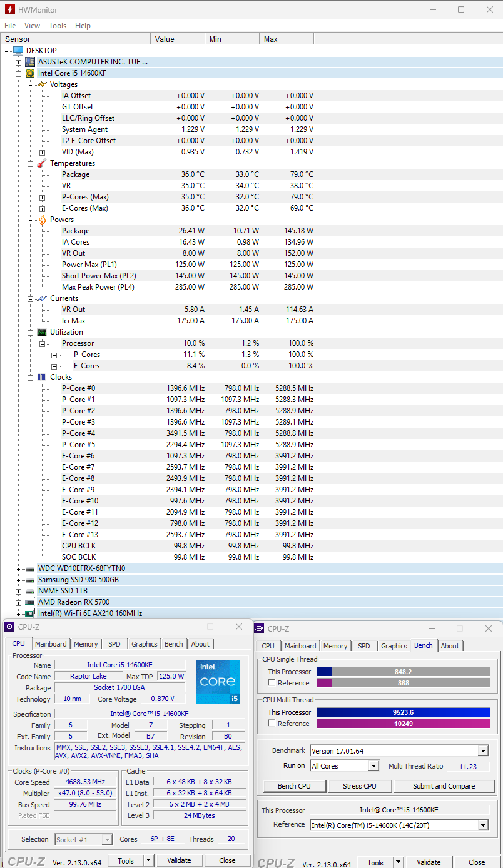Image resolution: width=503 pixels, height=868 pixels.
Task: Click the Utilization graph icon
Action: (x=42, y=332)
